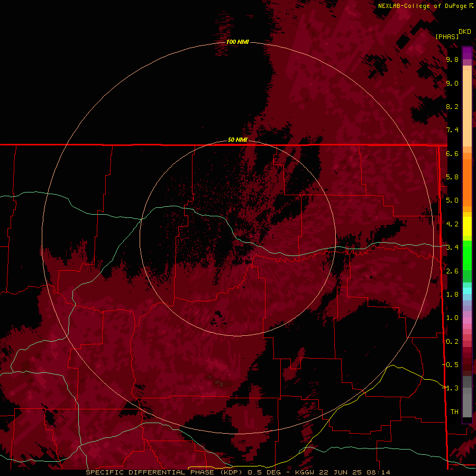
Task: Click the NEXLAB-College of DuPage label
Action: pos(422,6)
